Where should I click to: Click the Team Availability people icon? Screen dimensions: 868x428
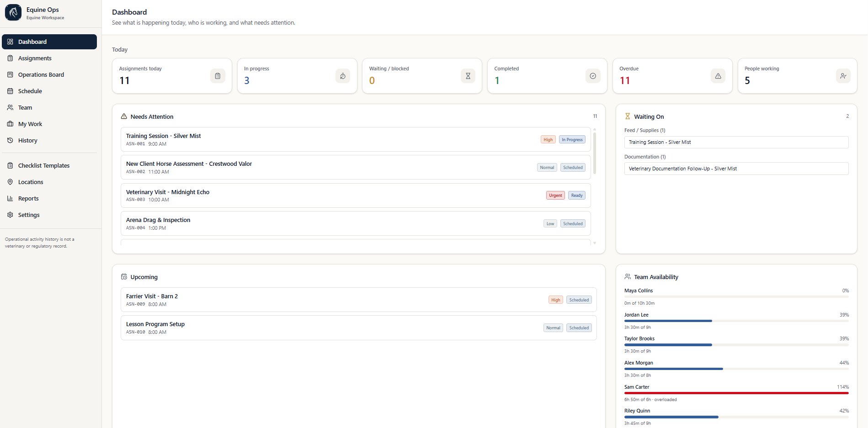tap(628, 277)
